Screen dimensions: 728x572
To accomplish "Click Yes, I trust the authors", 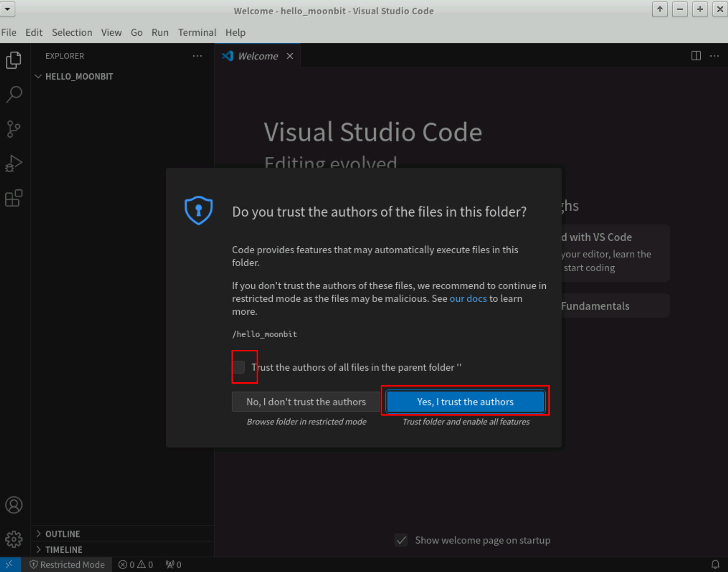I will point(465,402).
